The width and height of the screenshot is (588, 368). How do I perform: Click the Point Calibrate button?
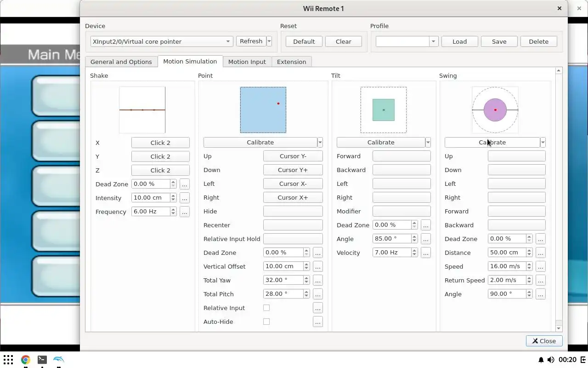click(260, 142)
